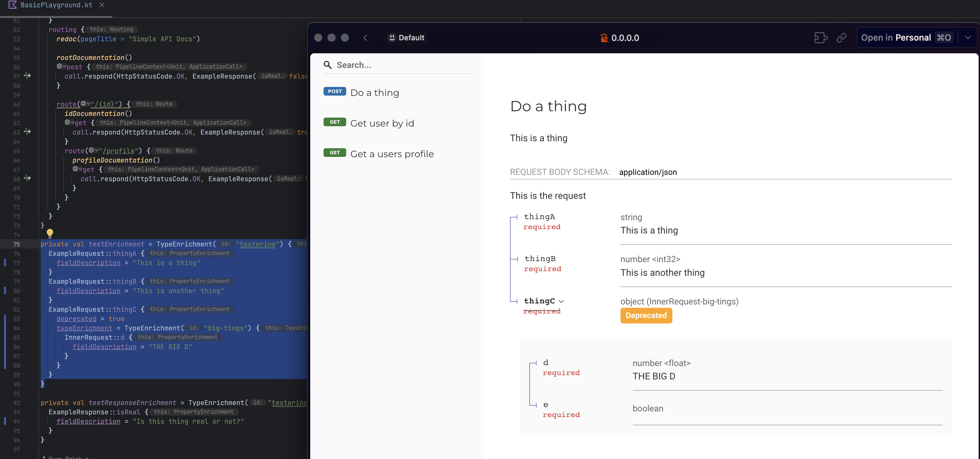The image size is (980, 459).
Task: Click the back navigation chevron in the toolbar
Action: pyautogui.click(x=365, y=38)
